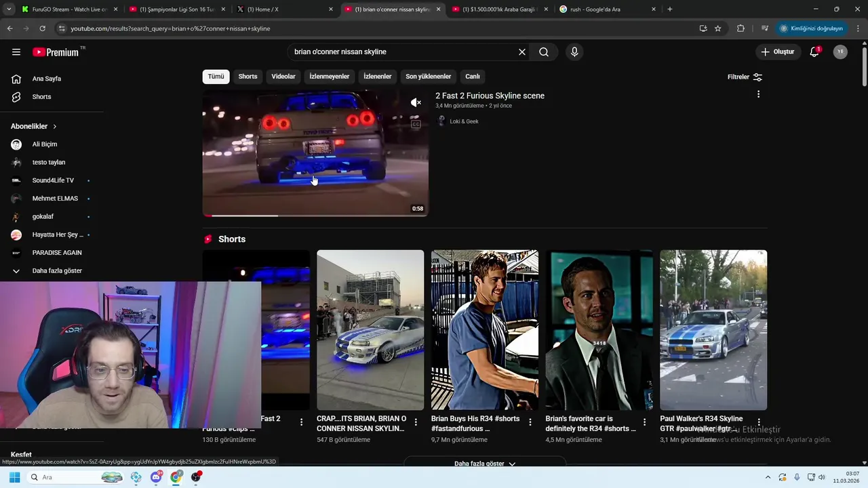Open options for CRAP...ITS BRIAN short
Image resolution: width=868 pixels, height=488 pixels.
pyautogui.click(x=416, y=422)
